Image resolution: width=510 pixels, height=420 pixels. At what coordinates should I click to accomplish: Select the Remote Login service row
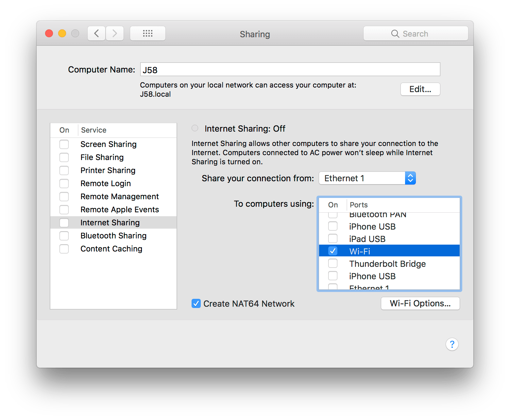(113, 184)
